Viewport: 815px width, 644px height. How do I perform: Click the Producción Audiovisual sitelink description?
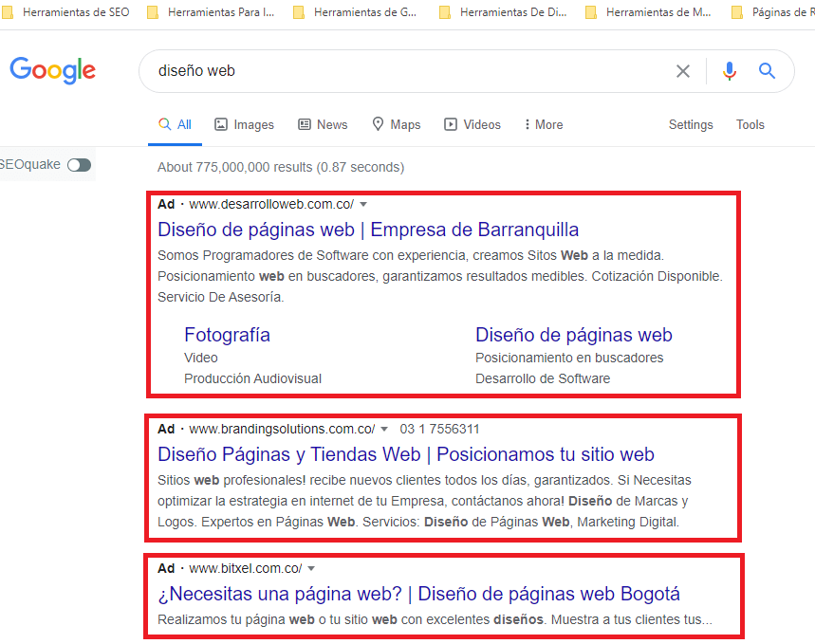click(x=252, y=378)
